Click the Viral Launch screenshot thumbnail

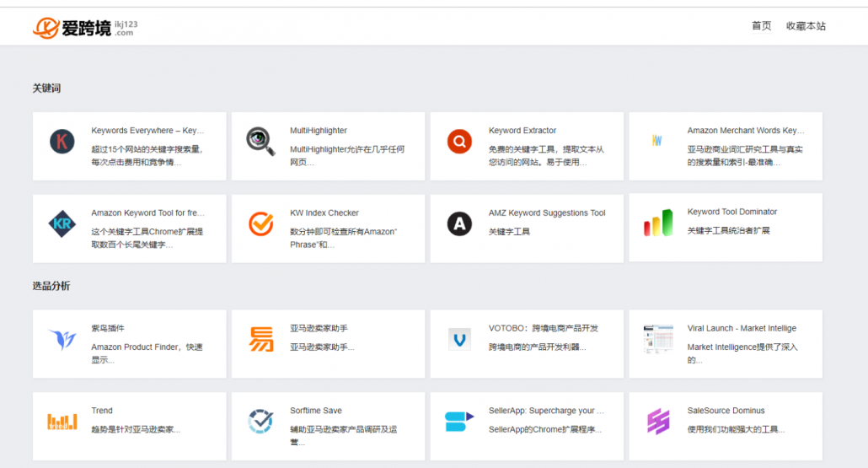pyautogui.click(x=658, y=339)
